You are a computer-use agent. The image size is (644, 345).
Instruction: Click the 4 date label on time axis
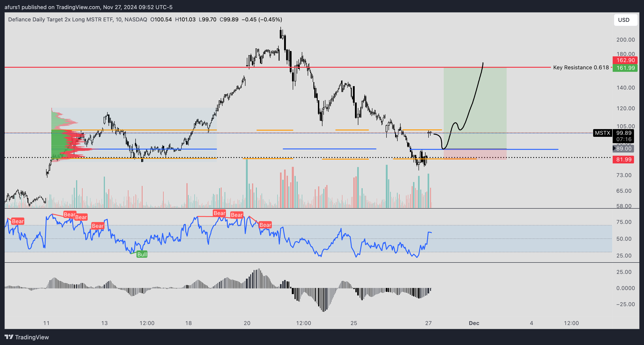click(x=532, y=323)
